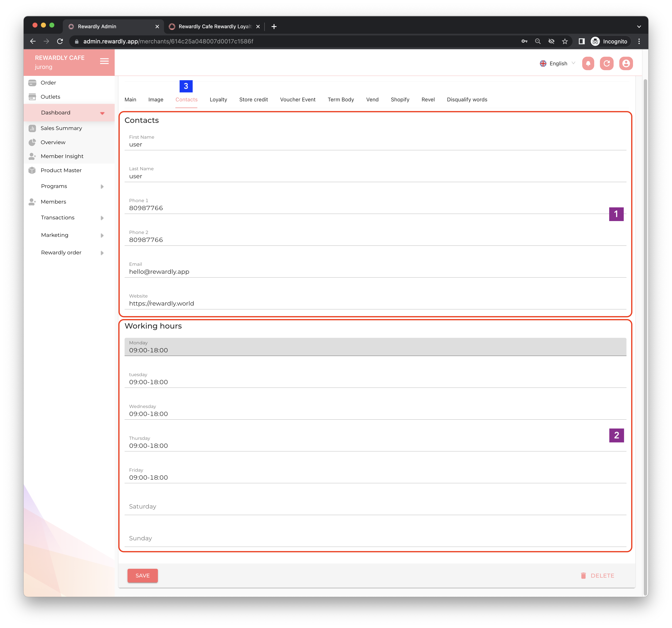The width and height of the screenshot is (672, 628).
Task: Click the Members person icon
Action: click(32, 202)
